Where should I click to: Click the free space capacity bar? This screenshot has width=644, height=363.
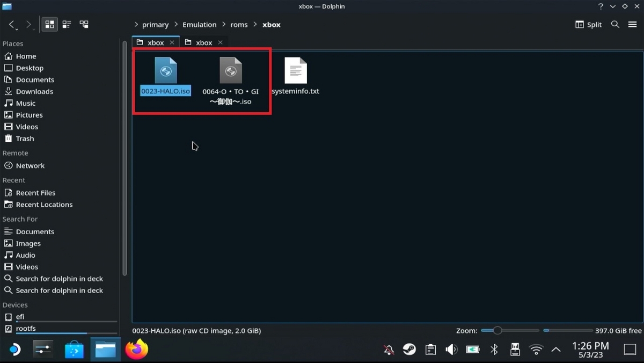point(568,331)
